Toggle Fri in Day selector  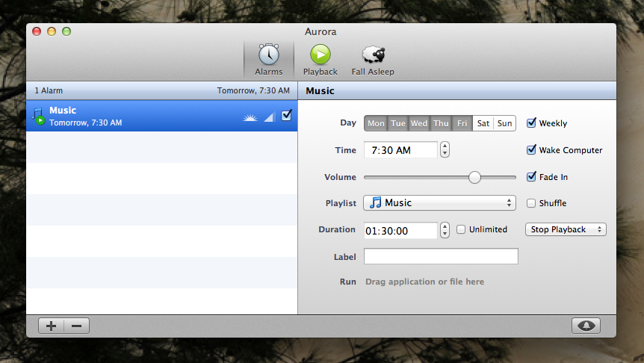tap(462, 123)
